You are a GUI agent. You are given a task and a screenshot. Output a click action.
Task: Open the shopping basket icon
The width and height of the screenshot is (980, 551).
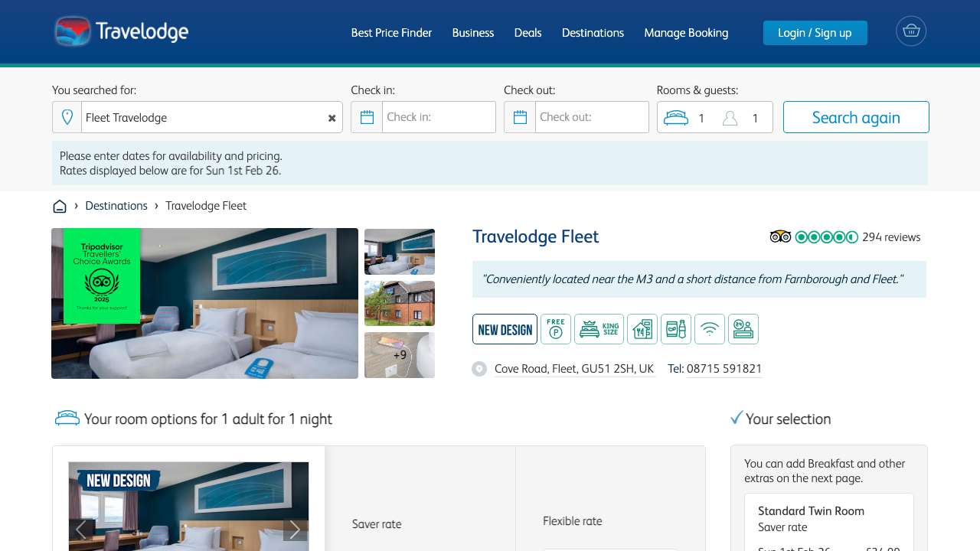pos(910,31)
